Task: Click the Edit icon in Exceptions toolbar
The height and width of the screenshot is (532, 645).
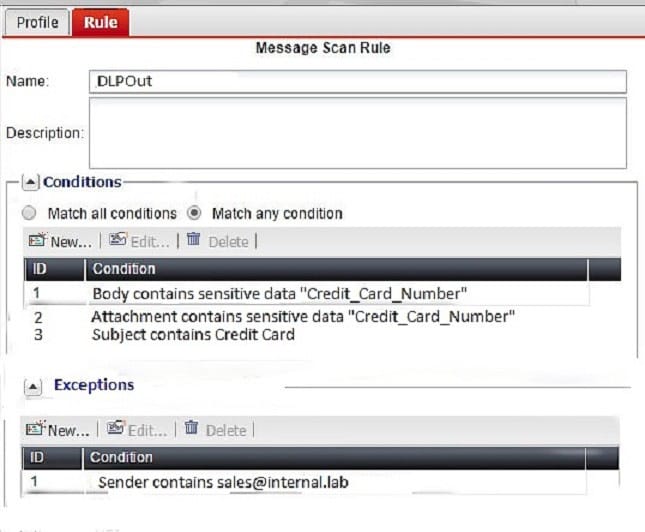Action: [x=115, y=430]
